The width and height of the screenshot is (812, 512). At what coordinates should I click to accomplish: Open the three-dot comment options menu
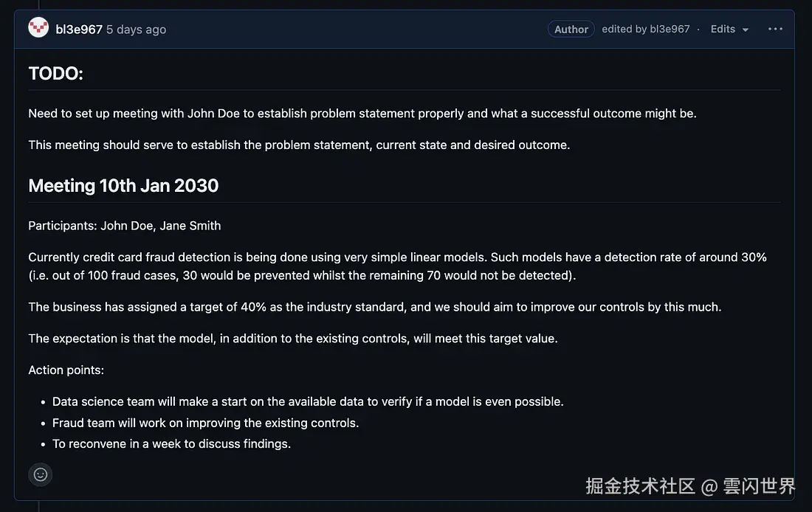point(774,30)
